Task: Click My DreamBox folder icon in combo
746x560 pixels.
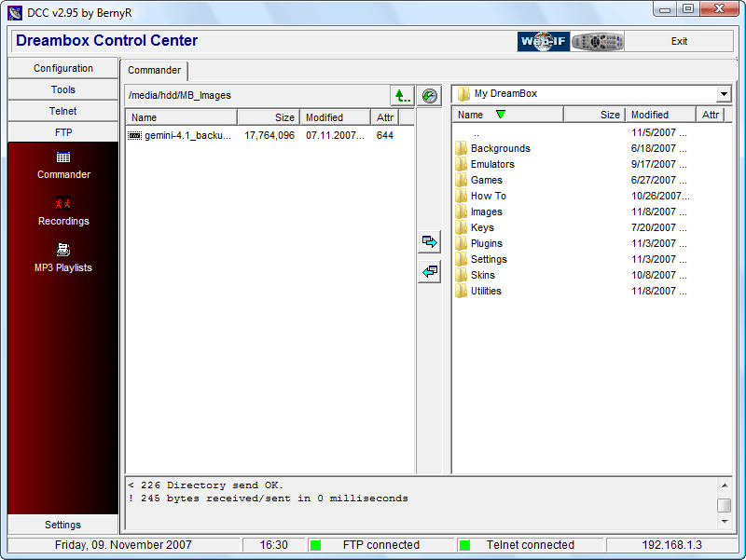Action: pyautogui.click(x=463, y=94)
